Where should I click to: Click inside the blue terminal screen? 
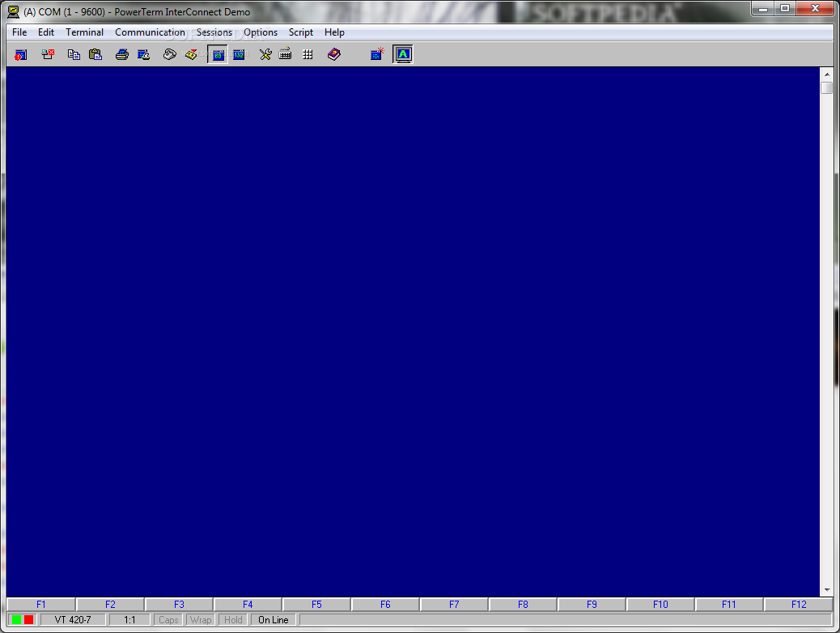click(x=413, y=331)
